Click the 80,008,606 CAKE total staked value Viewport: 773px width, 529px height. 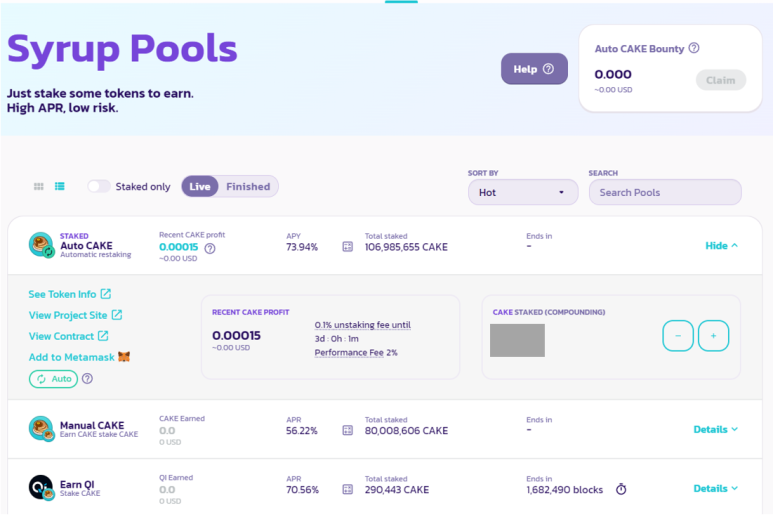(x=406, y=431)
